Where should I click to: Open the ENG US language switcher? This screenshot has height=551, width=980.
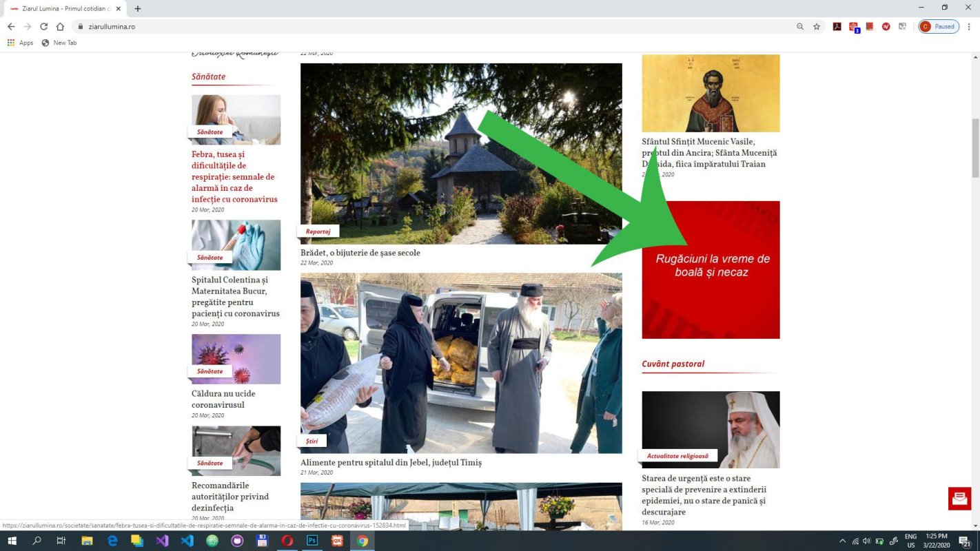[910, 541]
